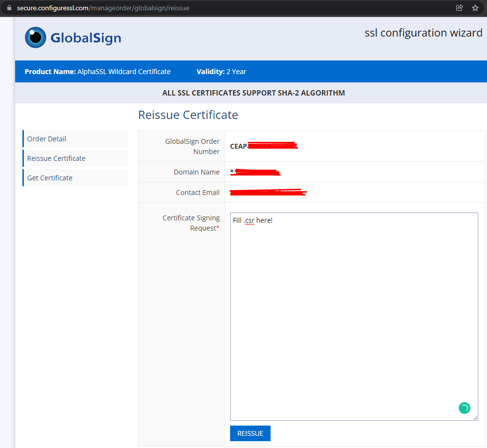Click 'Product Name: AlphaSSL Wildcard Certificate' text
The width and height of the screenshot is (487, 448).
coord(97,72)
